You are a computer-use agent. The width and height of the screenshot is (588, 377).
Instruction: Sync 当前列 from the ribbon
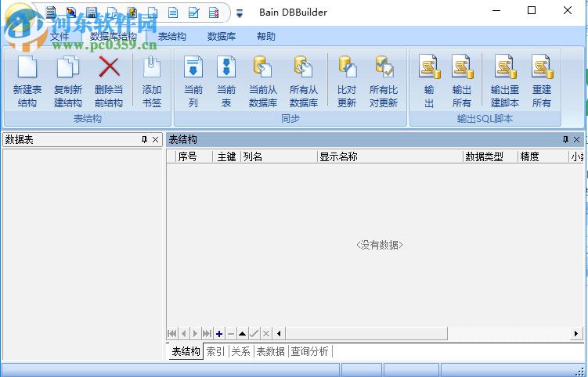(193, 81)
